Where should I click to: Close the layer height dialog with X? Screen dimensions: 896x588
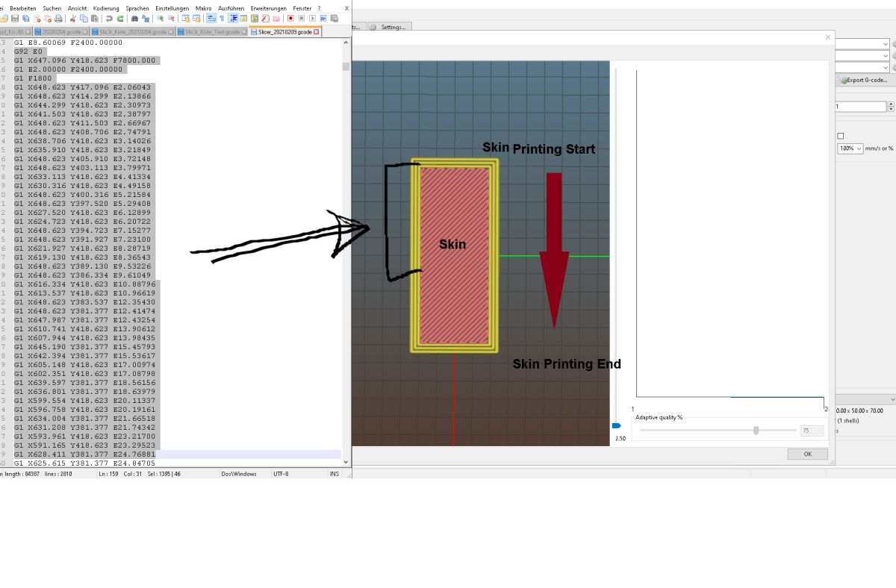[827, 37]
